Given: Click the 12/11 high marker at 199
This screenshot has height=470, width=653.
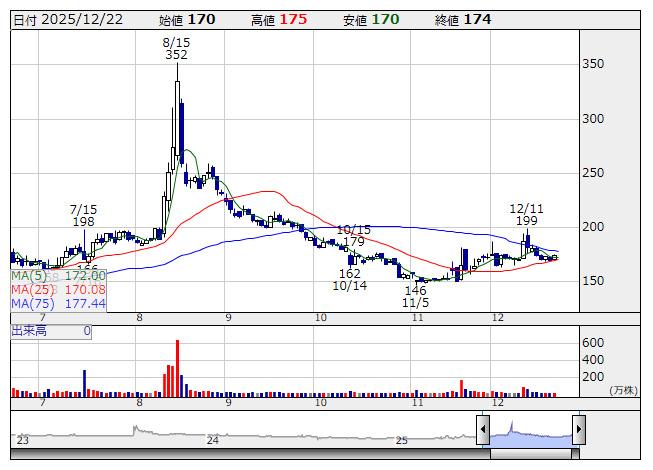Looking at the screenshot, I should point(527,213).
